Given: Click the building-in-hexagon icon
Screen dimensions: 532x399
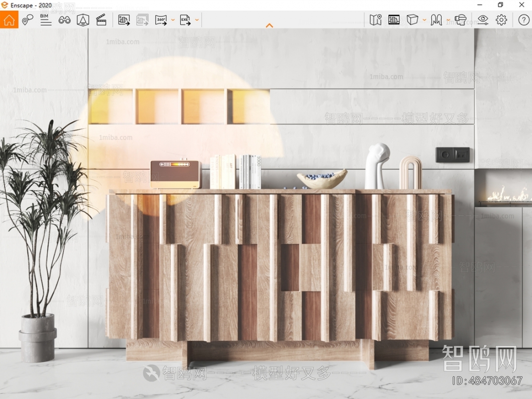Looking at the screenshot, I should 83,20.
